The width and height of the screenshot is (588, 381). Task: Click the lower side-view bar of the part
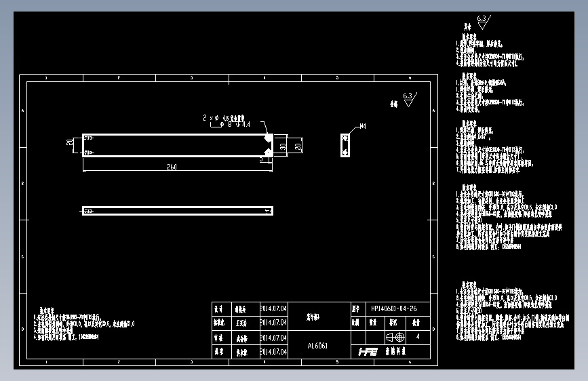point(178,211)
